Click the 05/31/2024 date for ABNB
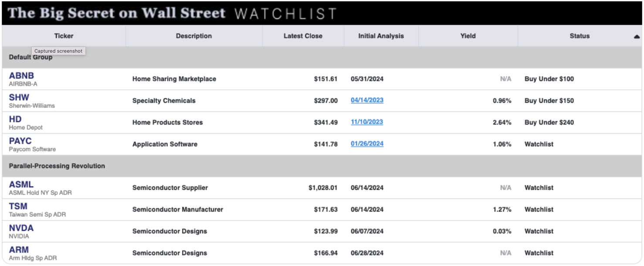 coord(367,79)
